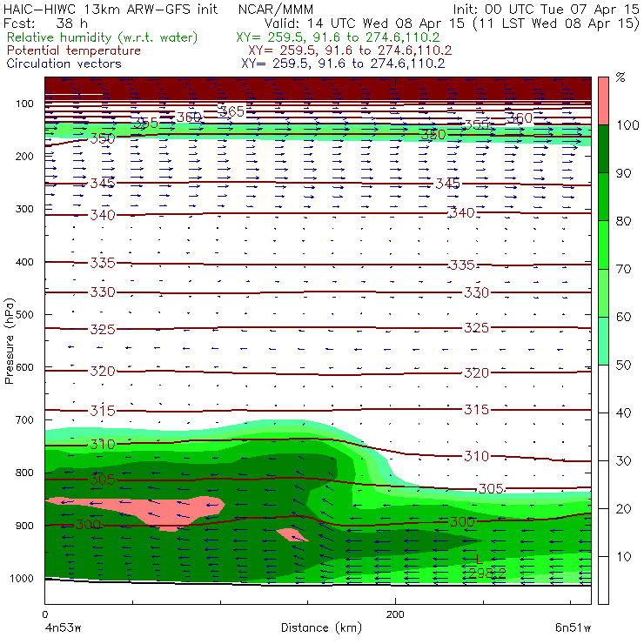Click the white below-50% colorbar section
This screenshot has height=644, width=644.
click(x=603, y=485)
